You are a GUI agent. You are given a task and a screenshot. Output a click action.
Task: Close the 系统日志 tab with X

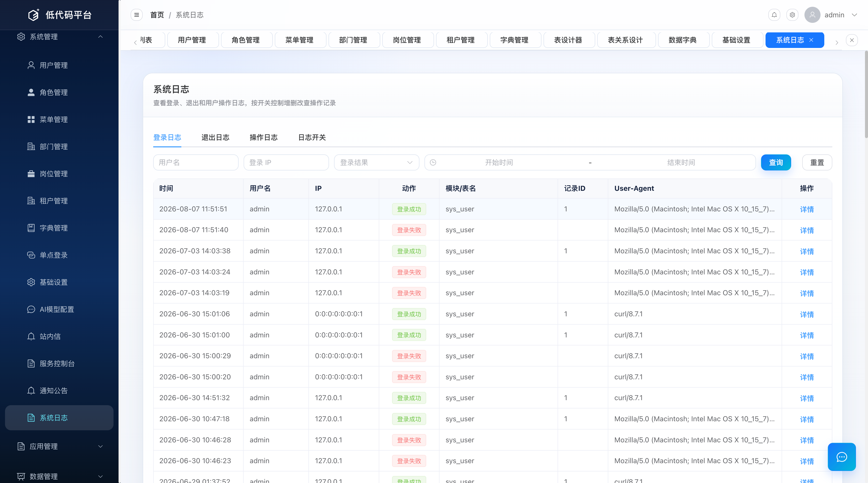811,40
